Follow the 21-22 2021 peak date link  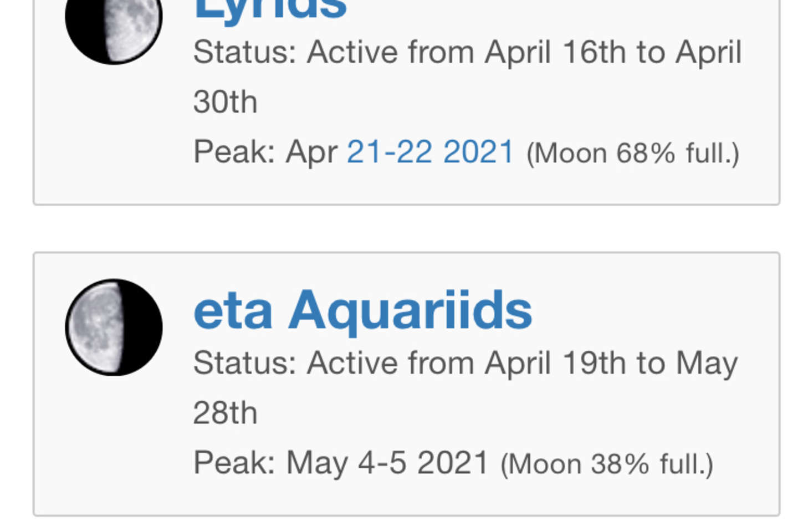coord(431,152)
